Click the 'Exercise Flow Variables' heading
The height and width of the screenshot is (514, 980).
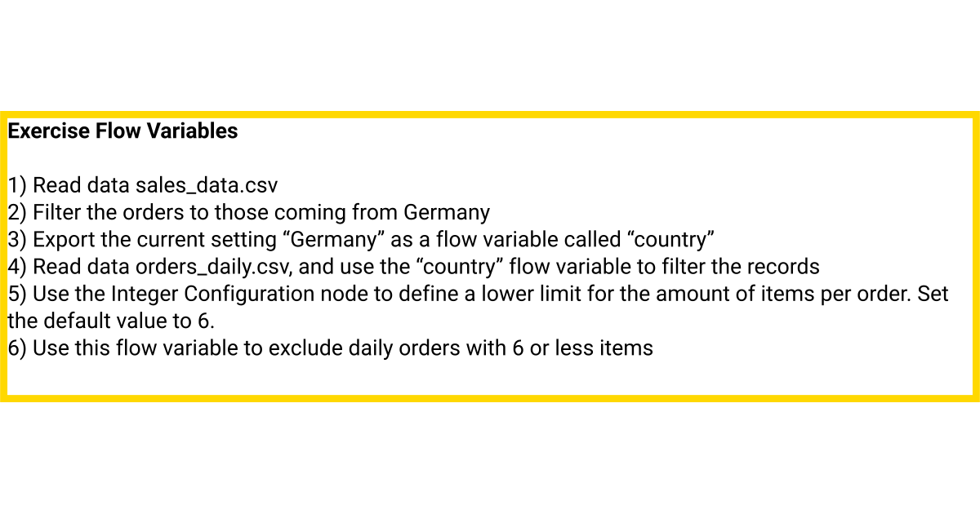[123, 131]
